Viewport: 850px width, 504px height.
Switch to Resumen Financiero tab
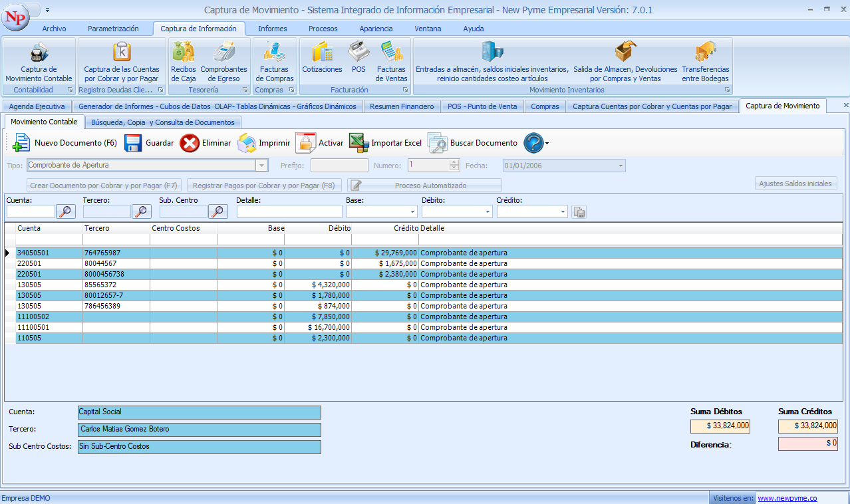point(402,106)
